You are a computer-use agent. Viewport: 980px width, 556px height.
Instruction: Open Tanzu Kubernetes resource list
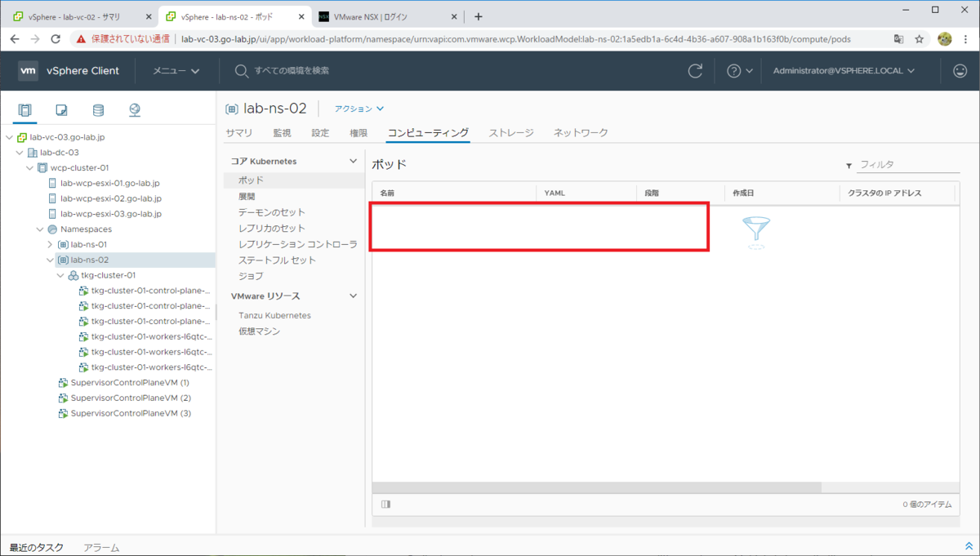pyautogui.click(x=274, y=315)
